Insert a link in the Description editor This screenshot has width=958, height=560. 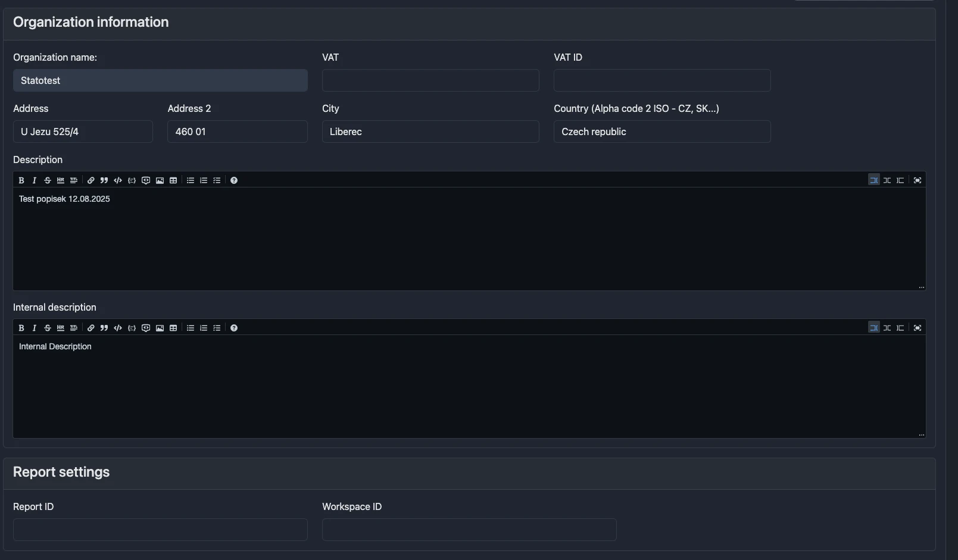[91, 180]
